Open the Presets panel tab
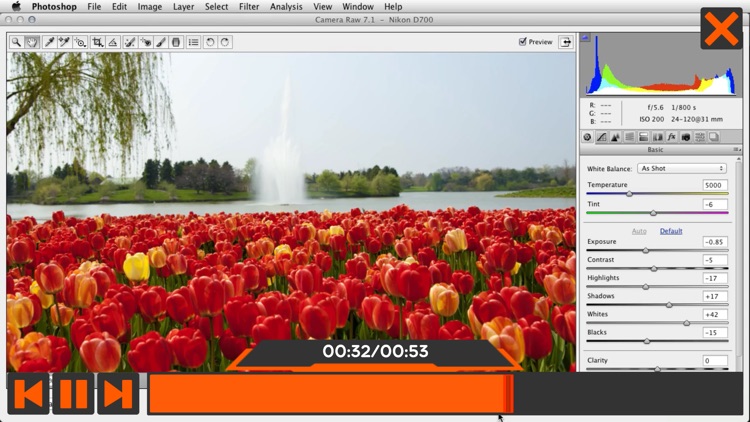Viewport: 750px width, 422px height. click(700, 137)
